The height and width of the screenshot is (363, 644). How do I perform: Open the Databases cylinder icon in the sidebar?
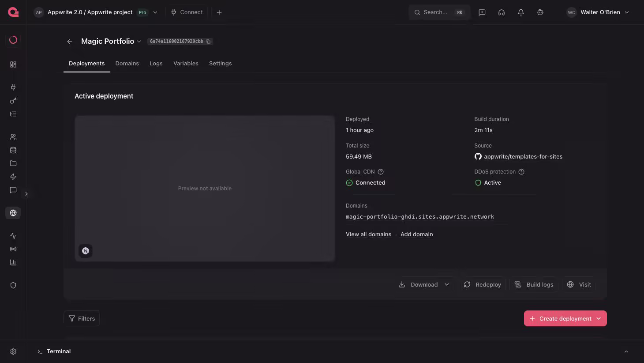13,150
